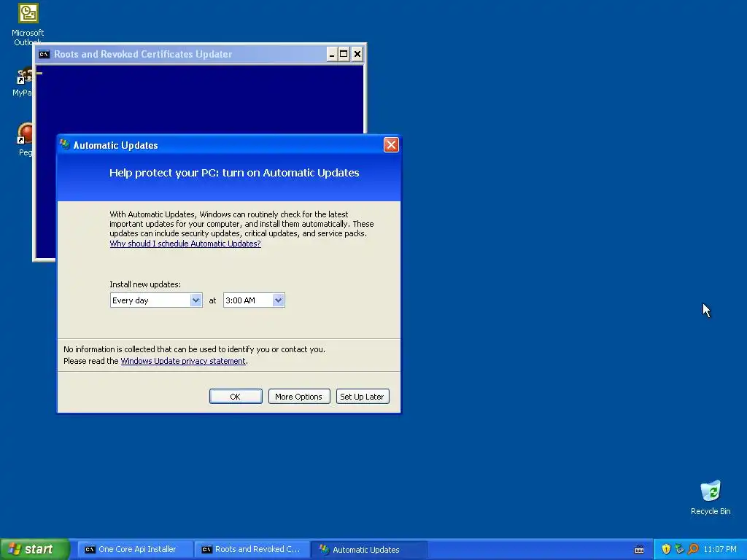The height and width of the screenshot is (560, 747).
Task: Click the 11:07 PM system clock
Action: pyautogui.click(x=720, y=549)
